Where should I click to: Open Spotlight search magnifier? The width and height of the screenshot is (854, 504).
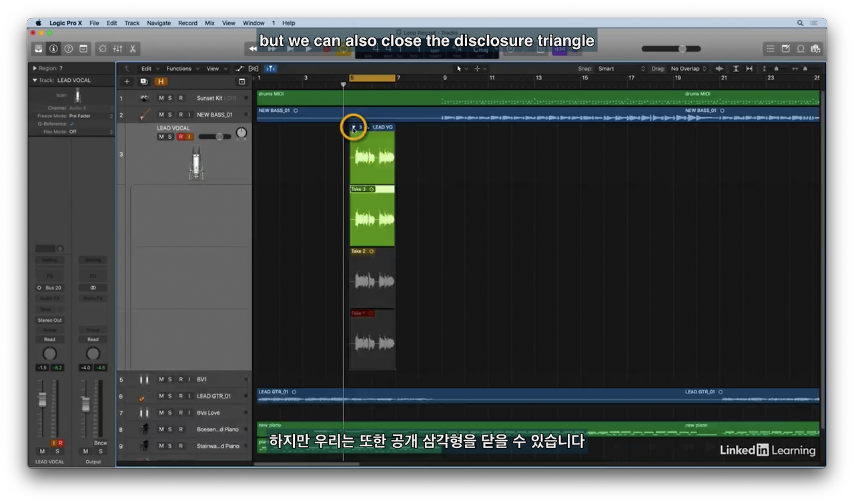(x=801, y=23)
